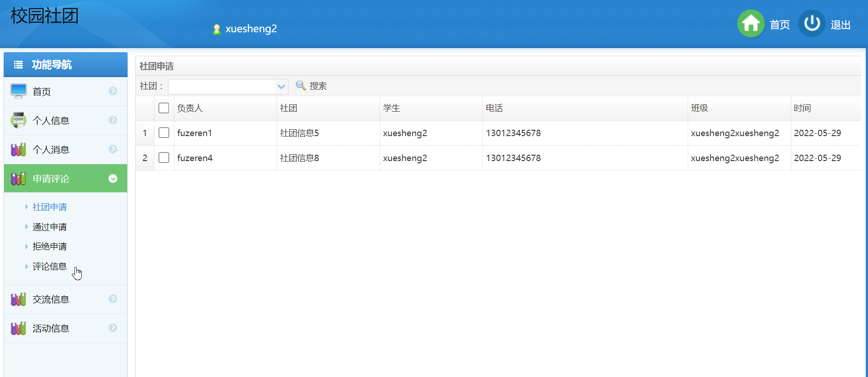The height and width of the screenshot is (377, 868).
Task: Check the checkbox for the fuzeren4 row
Action: [164, 158]
